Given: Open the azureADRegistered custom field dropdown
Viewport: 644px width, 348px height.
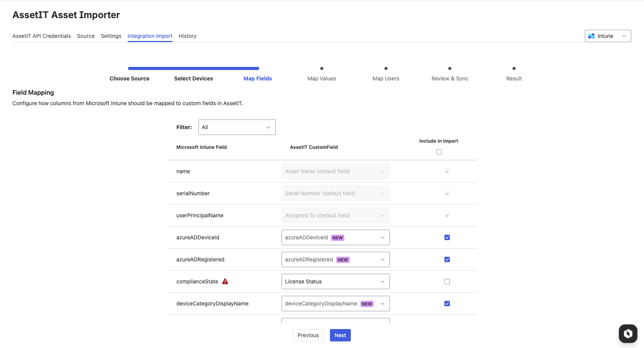Looking at the screenshot, I should [335, 259].
